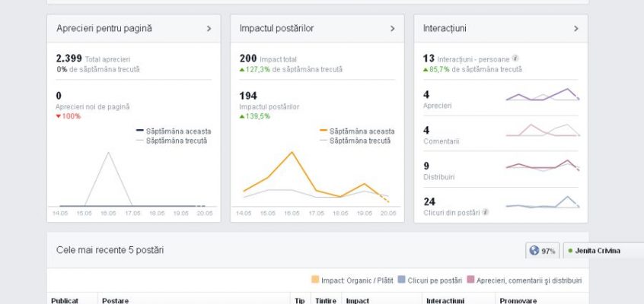Click pink Aprecieri, comentarii și distribuiri swatch
644x304 pixels.
click(x=470, y=280)
